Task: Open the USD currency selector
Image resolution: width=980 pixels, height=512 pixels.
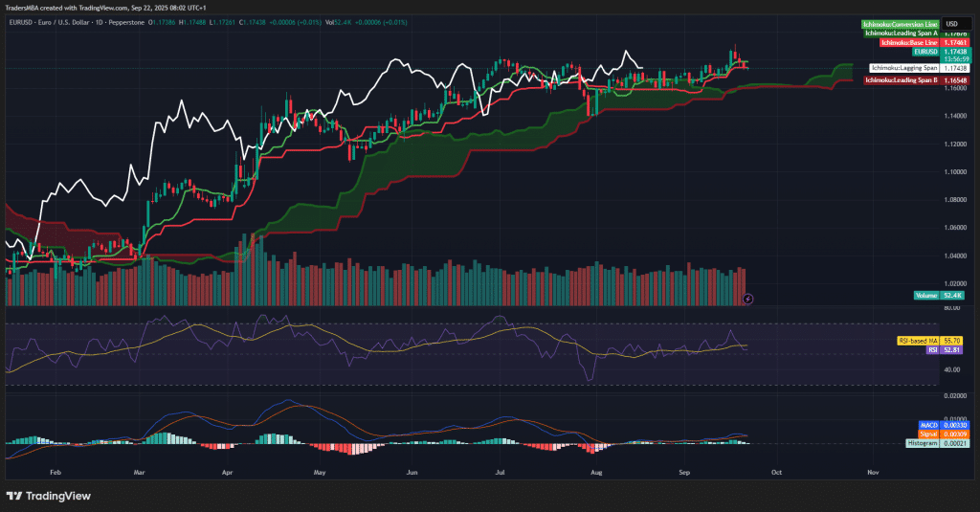Action: (x=952, y=24)
